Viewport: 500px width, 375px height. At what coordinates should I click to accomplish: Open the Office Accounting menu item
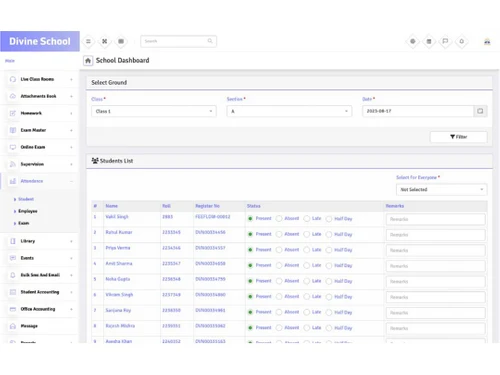pyautogui.click(x=38, y=309)
